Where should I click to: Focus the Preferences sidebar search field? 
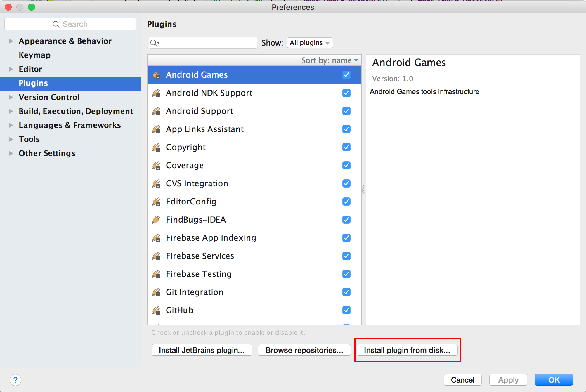[x=70, y=24]
